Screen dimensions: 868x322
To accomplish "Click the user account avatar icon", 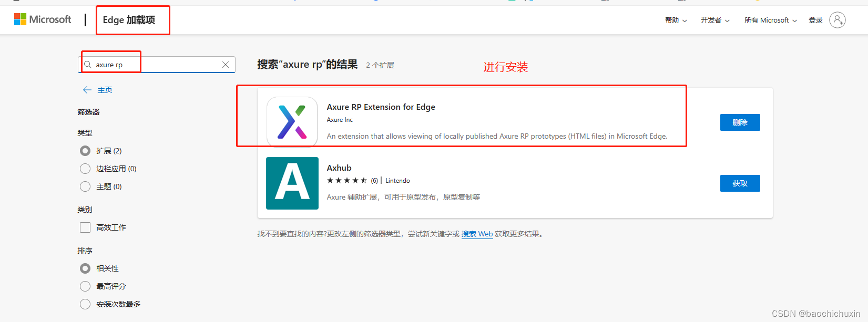I will [x=838, y=20].
